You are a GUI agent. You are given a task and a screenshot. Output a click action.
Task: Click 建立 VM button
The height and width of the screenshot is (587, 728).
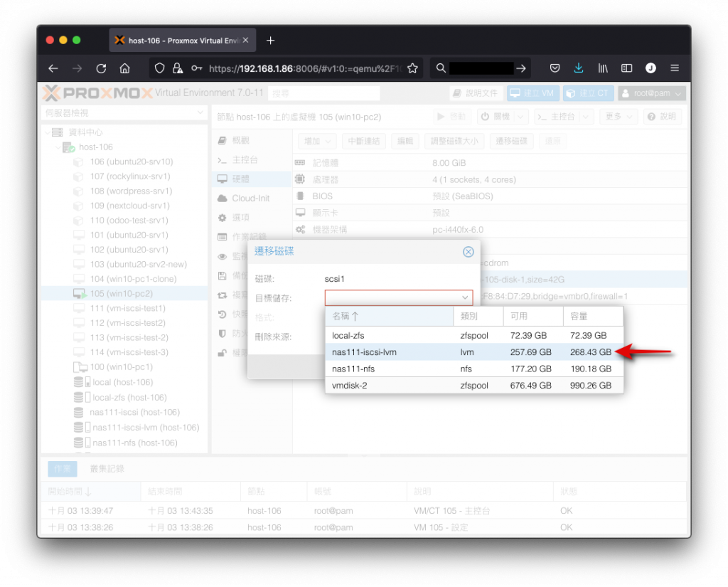click(533, 93)
